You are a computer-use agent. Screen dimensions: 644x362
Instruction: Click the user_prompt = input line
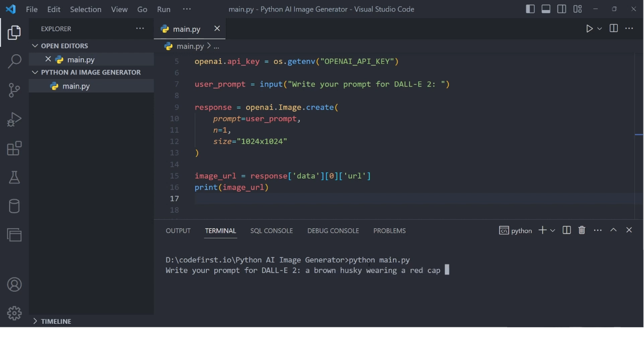click(x=322, y=84)
